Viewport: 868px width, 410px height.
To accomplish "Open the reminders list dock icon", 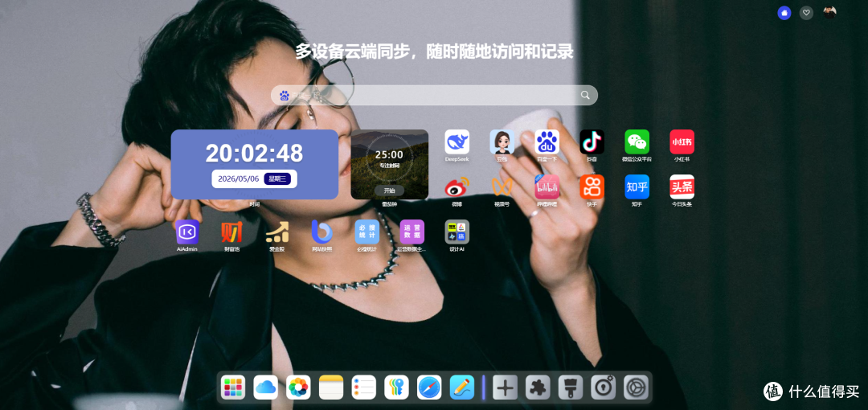I will 364,387.
